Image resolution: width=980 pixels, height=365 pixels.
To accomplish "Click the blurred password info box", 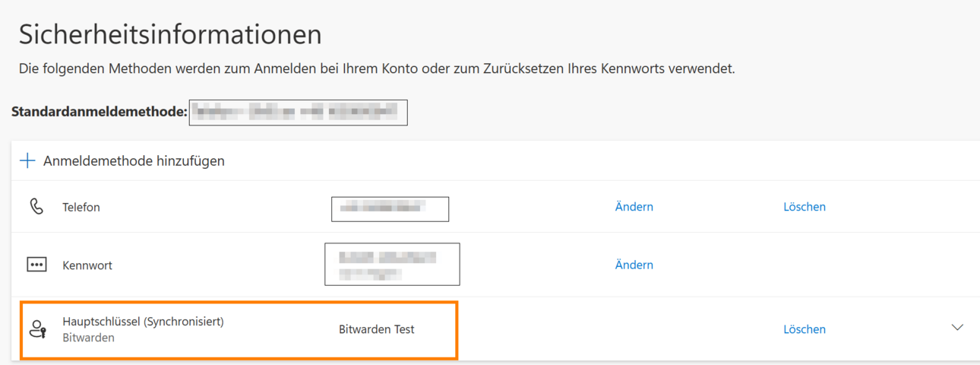I will 392,264.
